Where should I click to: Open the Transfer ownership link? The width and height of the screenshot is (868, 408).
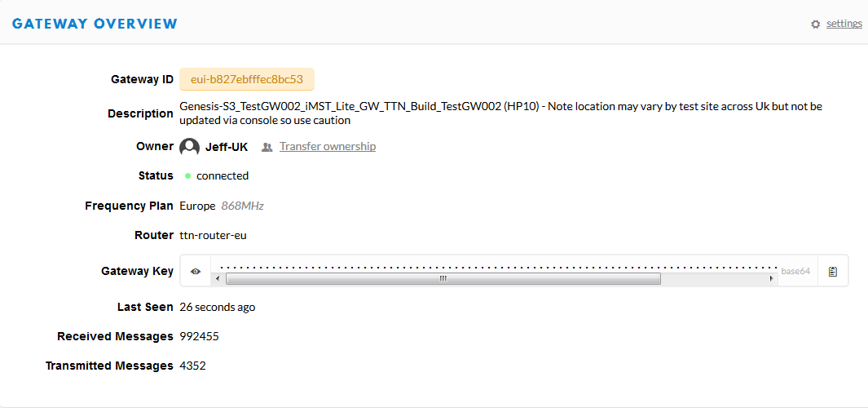pyautogui.click(x=328, y=146)
